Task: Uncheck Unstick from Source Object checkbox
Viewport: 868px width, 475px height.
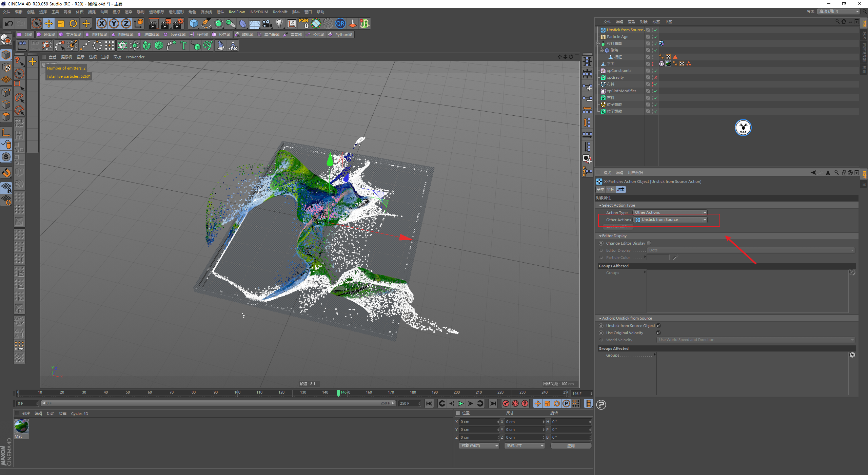Action: pyautogui.click(x=658, y=326)
